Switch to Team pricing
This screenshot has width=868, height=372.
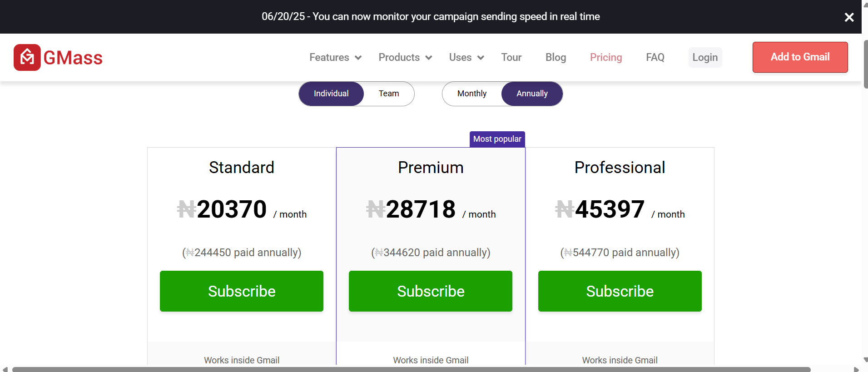click(x=389, y=94)
